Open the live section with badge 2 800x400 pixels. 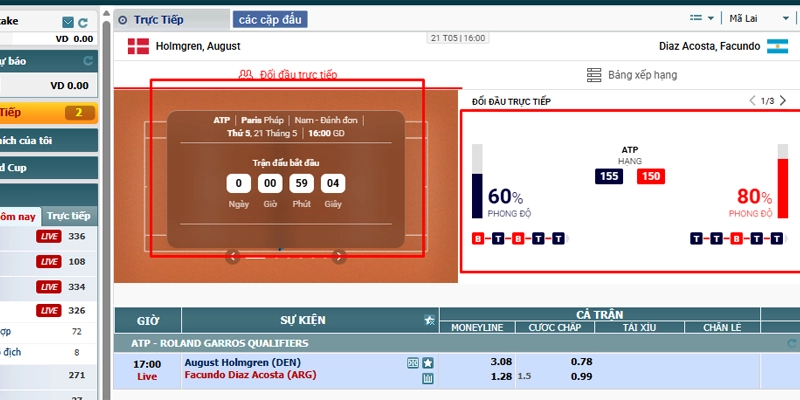point(48,113)
